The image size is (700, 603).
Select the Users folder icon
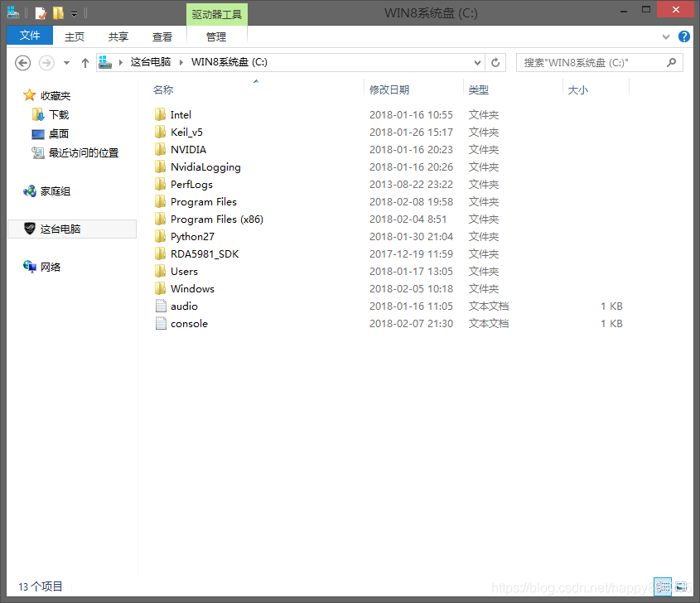[x=160, y=272]
